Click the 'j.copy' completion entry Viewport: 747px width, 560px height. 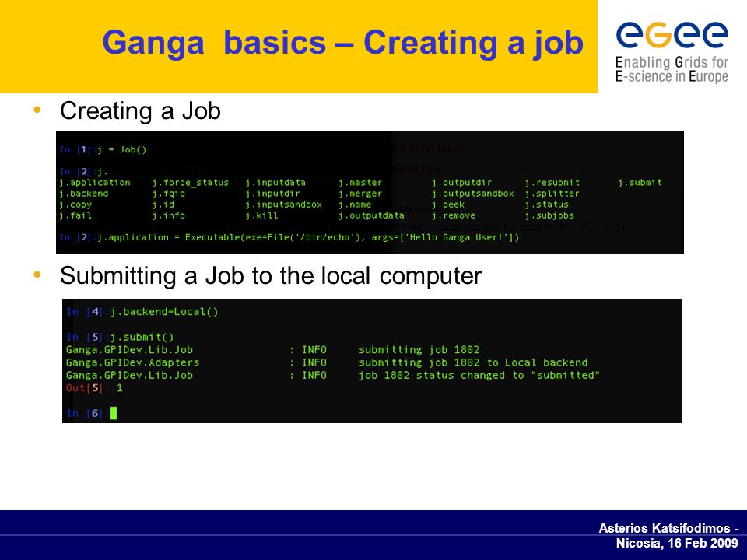click(x=75, y=205)
